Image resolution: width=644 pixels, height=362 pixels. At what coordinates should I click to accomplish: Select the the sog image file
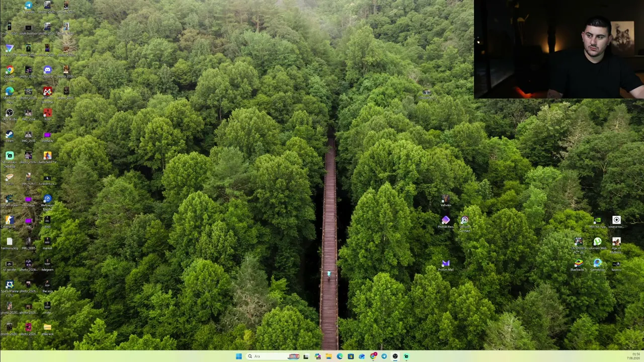[x=47, y=287]
